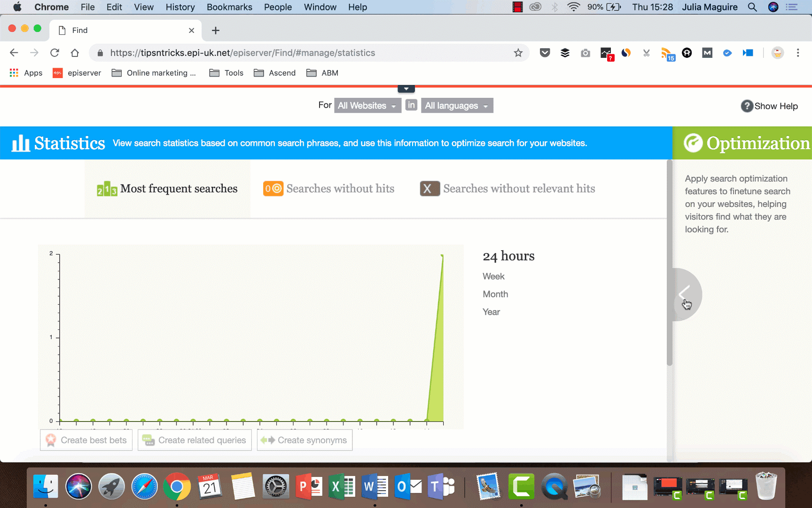Select the Year time range
812x508 pixels.
pyautogui.click(x=491, y=312)
